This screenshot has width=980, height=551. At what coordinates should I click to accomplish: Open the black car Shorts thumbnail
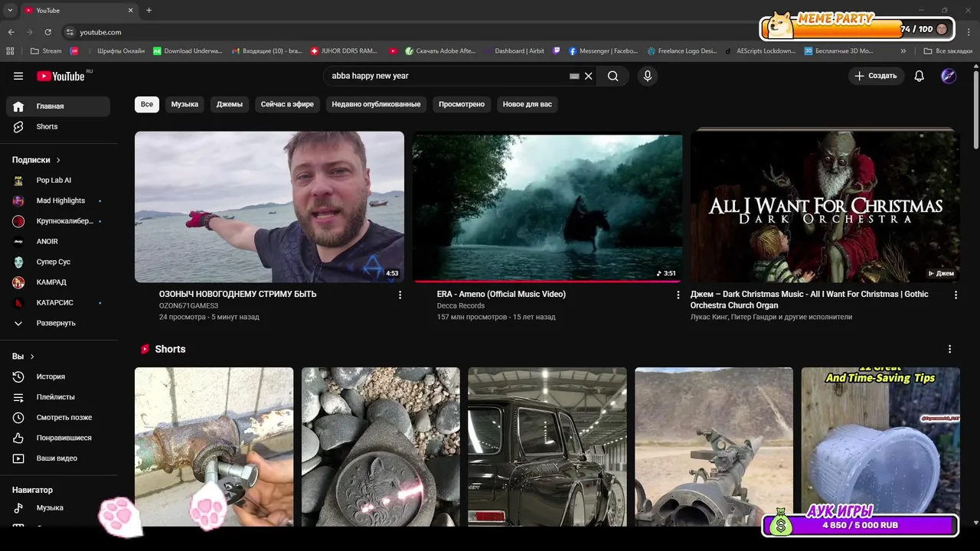547,447
